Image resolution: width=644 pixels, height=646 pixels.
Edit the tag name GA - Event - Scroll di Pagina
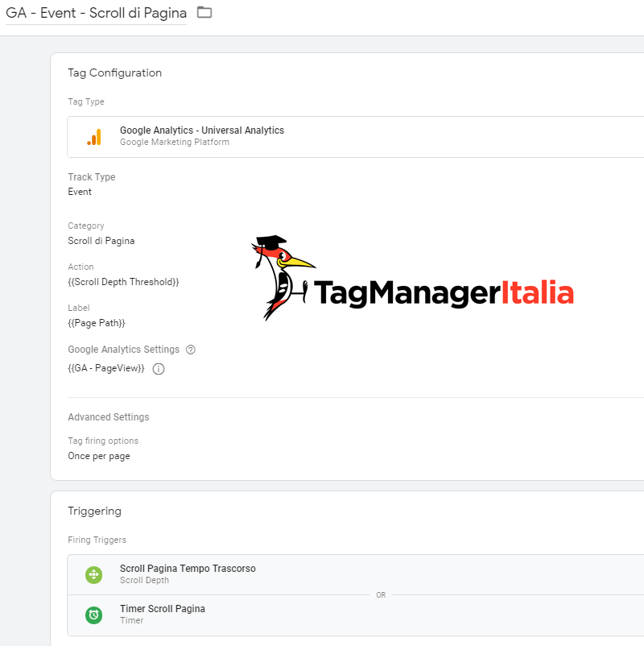pos(96,13)
